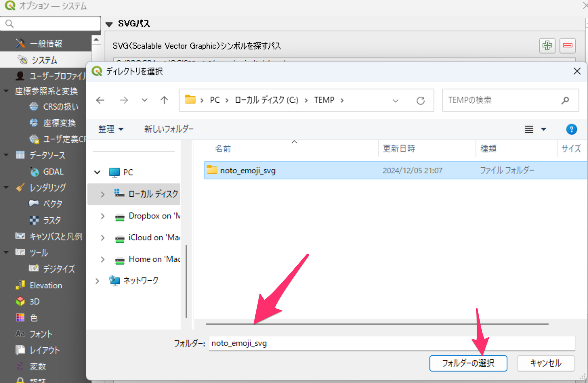Screen dimensions: 588x383
Task: Click the ラスタ checkerboard icon
Action: click(34, 220)
